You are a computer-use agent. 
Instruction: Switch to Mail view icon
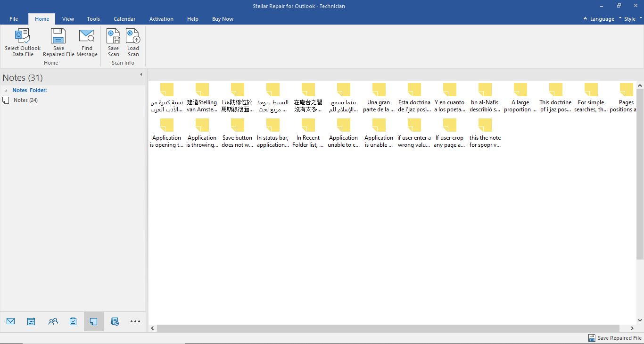point(10,321)
